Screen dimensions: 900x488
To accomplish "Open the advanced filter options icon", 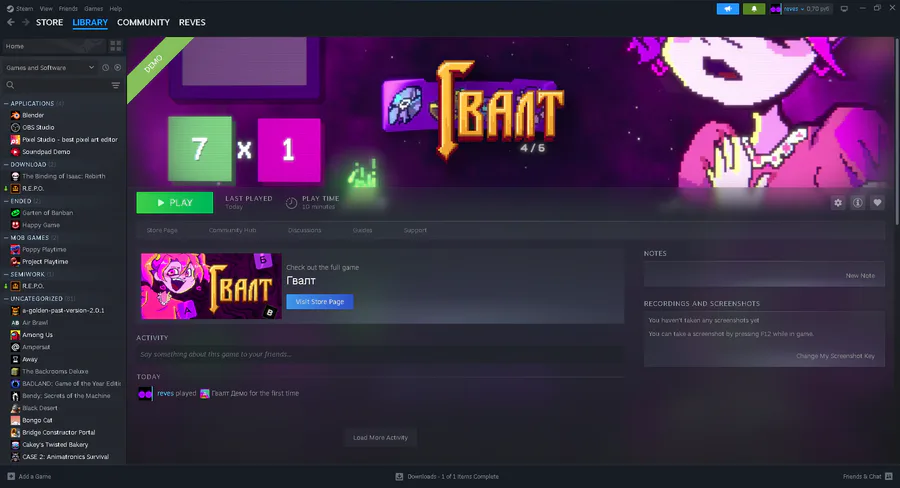I will pyautogui.click(x=115, y=85).
